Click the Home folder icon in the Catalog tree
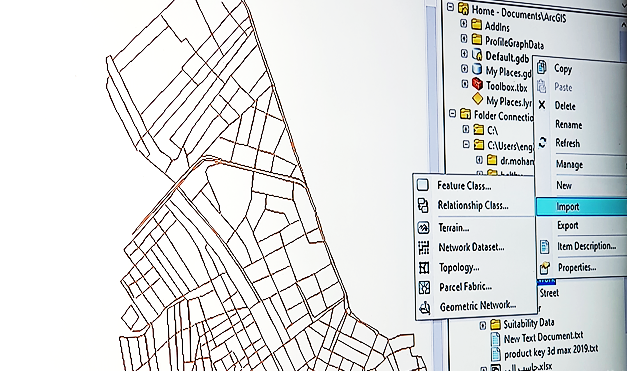The height and width of the screenshot is (371, 627). coord(463,8)
